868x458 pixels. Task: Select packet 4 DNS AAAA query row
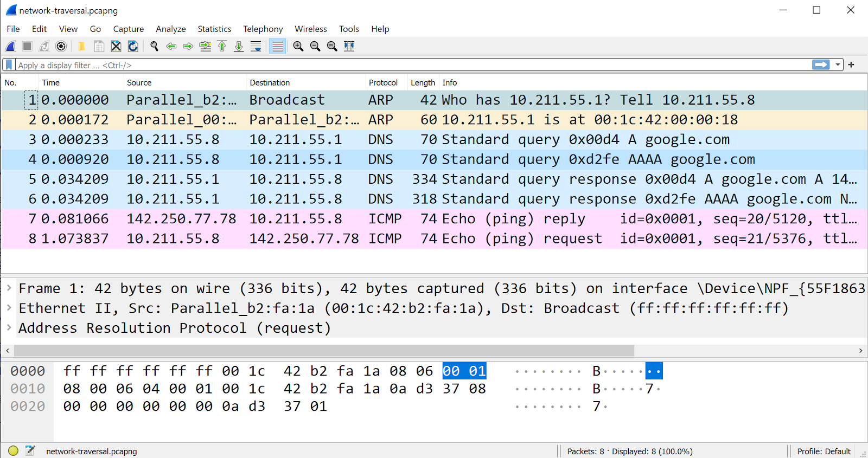point(434,159)
